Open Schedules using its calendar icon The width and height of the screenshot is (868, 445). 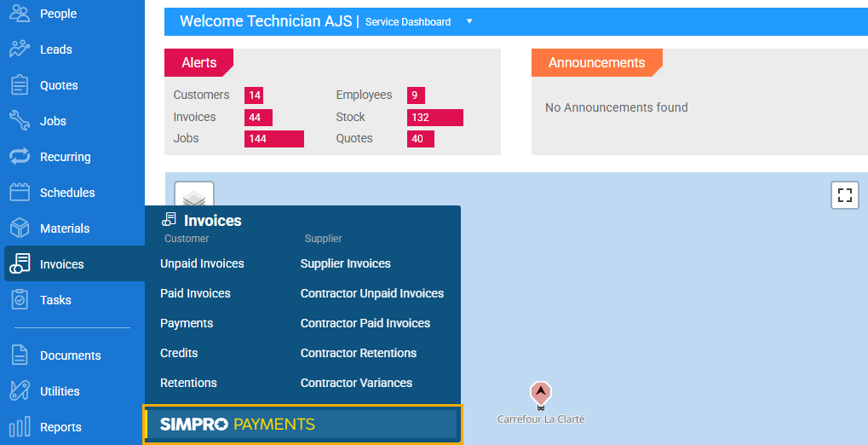20,193
